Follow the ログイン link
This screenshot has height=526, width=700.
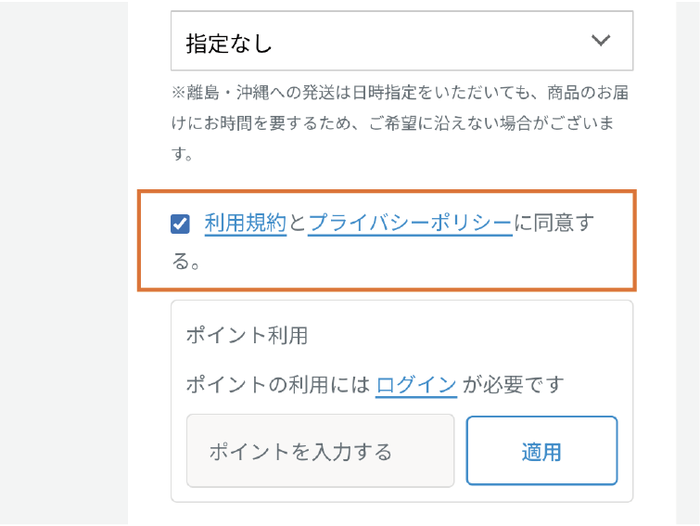coord(416,384)
